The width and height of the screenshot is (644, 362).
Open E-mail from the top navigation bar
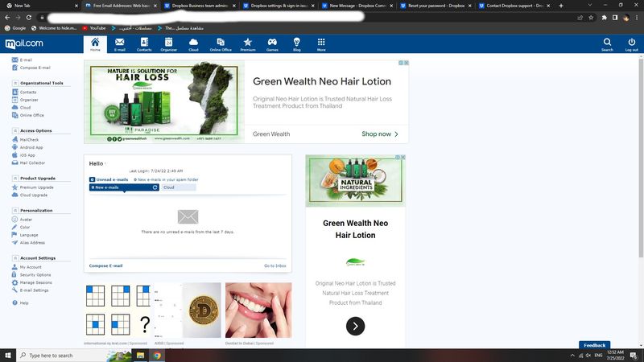tap(119, 44)
